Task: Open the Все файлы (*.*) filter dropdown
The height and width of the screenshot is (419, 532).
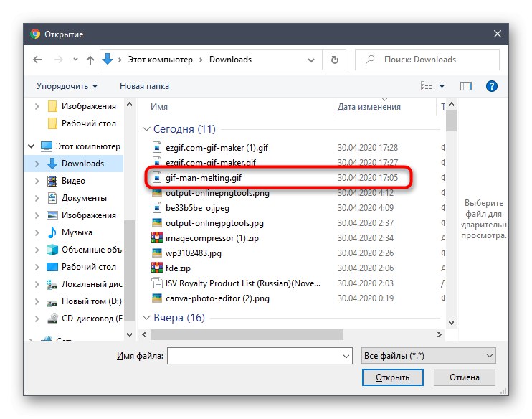Action: point(428,356)
